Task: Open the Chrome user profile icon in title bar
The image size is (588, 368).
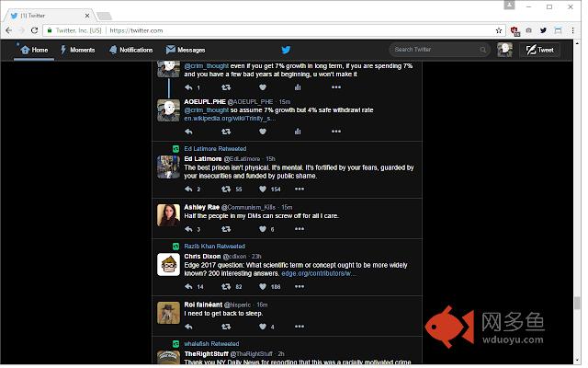Action: point(509,6)
